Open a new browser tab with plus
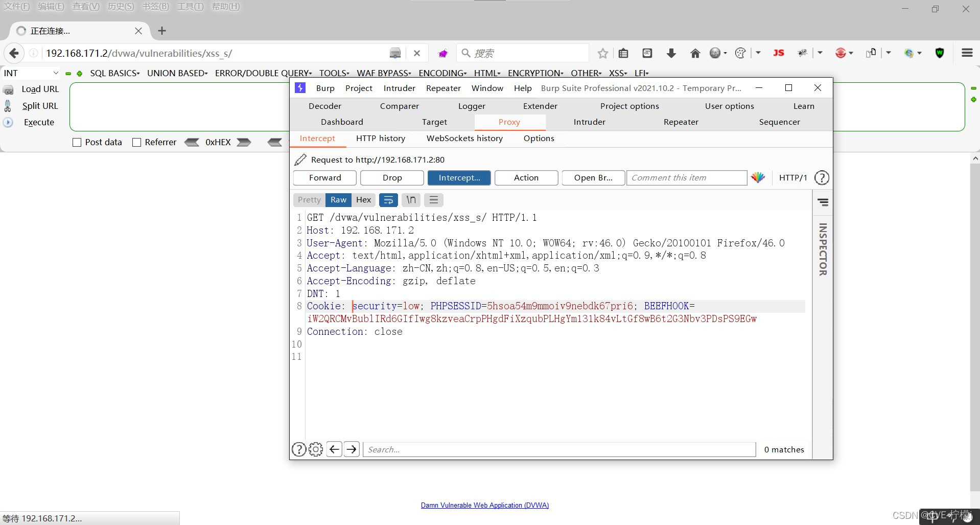 click(162, 31)
